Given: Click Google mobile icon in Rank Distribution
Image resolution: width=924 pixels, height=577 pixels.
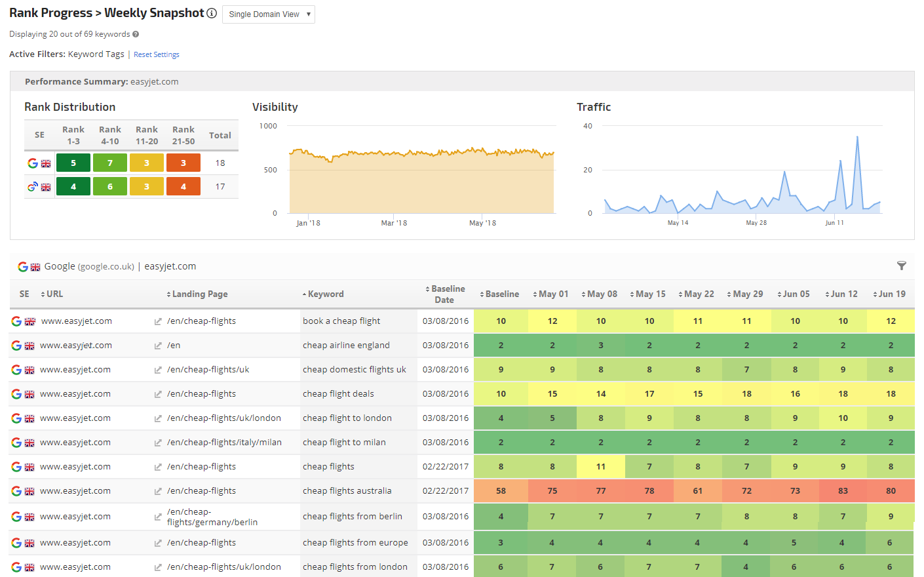Looking at the screenshot, I should pyautogui.click(x=32, y=187).
